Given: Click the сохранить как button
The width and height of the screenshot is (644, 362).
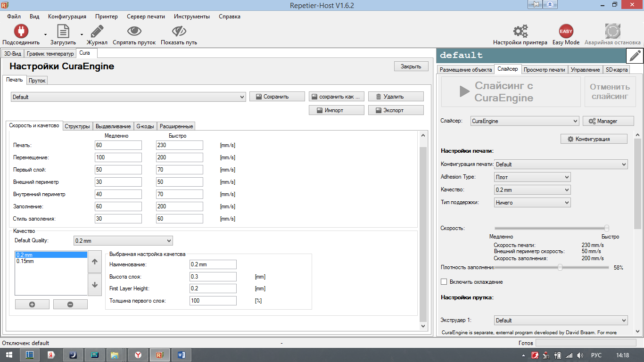Looking at the screenshot, I should [x=337, y=97].
